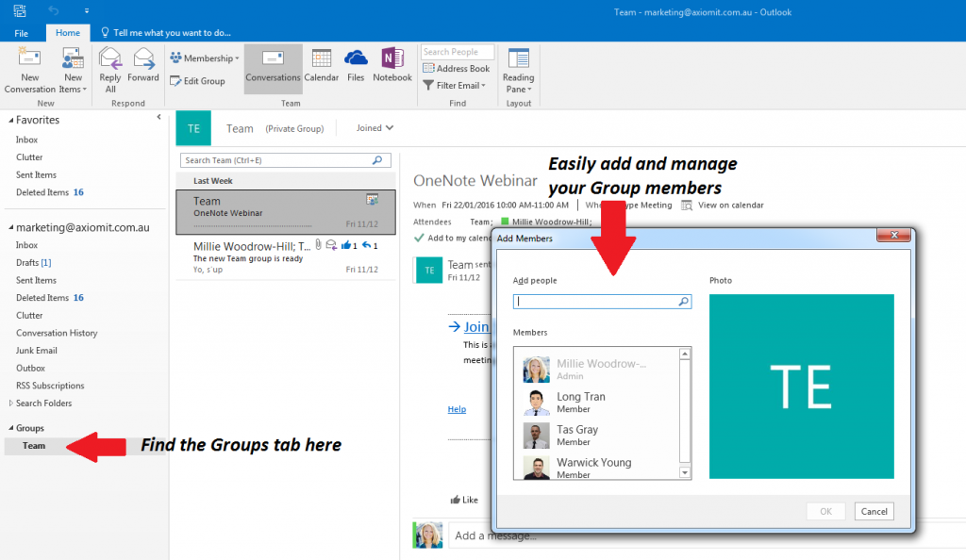Click the search icon in Add people field
This screenshot has height=560, width=966.
coord(684,301)
